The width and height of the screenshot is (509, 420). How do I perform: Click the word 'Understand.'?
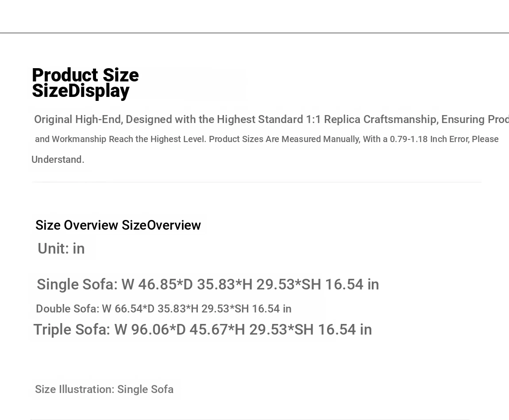point(58,159)
